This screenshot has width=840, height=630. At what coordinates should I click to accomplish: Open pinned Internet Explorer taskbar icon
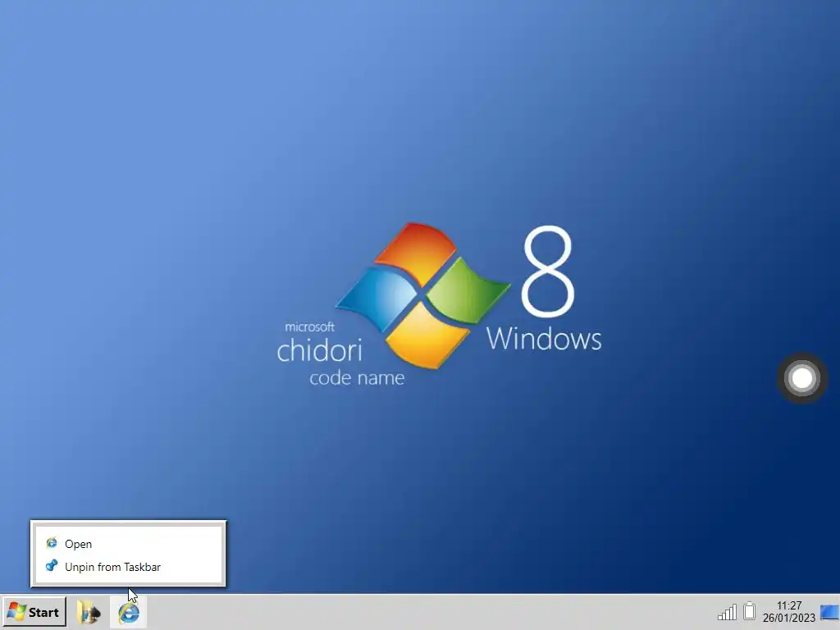point(129,612)
